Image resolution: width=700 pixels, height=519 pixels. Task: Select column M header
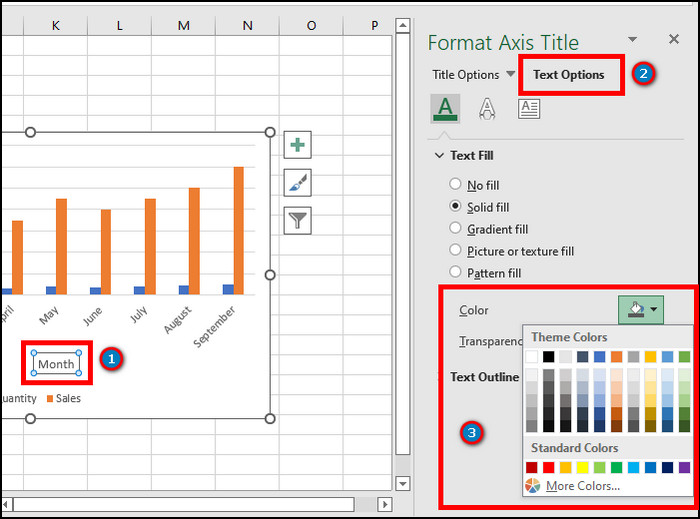(183, 26)
